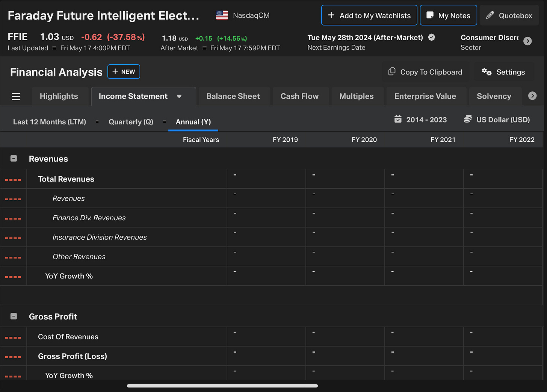
Task: Click the red dashed icon for Insurance Division Revenues
Action: 13,238
